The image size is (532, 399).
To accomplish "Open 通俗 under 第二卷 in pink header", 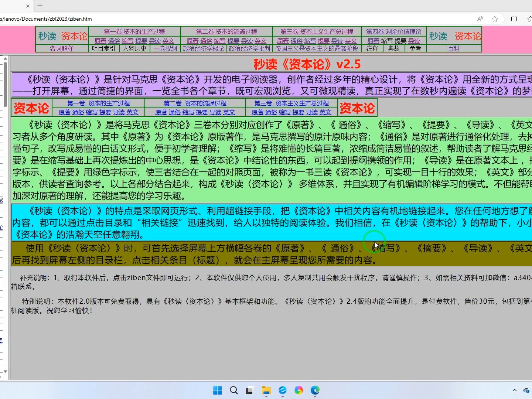I will (206, 41).
